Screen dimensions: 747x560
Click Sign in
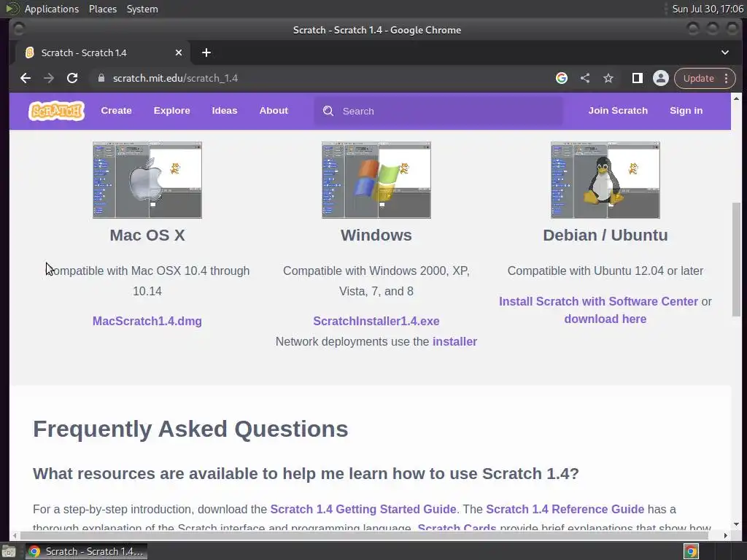point(686,111)
